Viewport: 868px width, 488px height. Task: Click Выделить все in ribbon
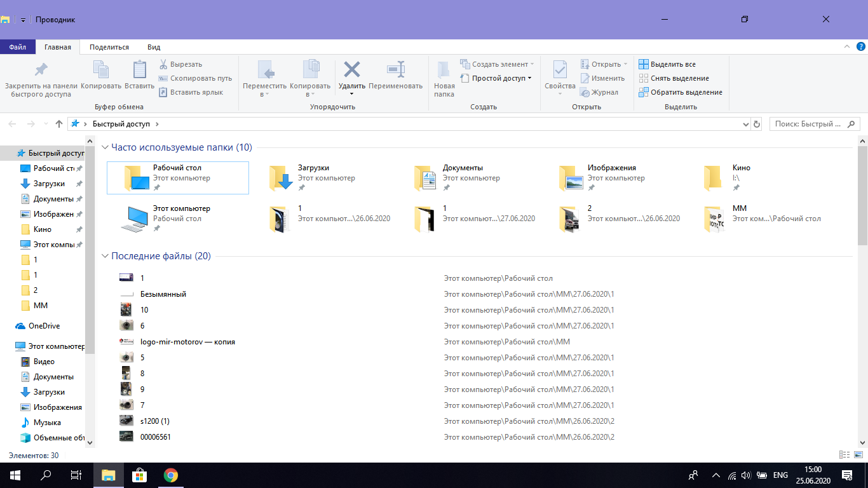pyautogui.click(x=667, y=64)
